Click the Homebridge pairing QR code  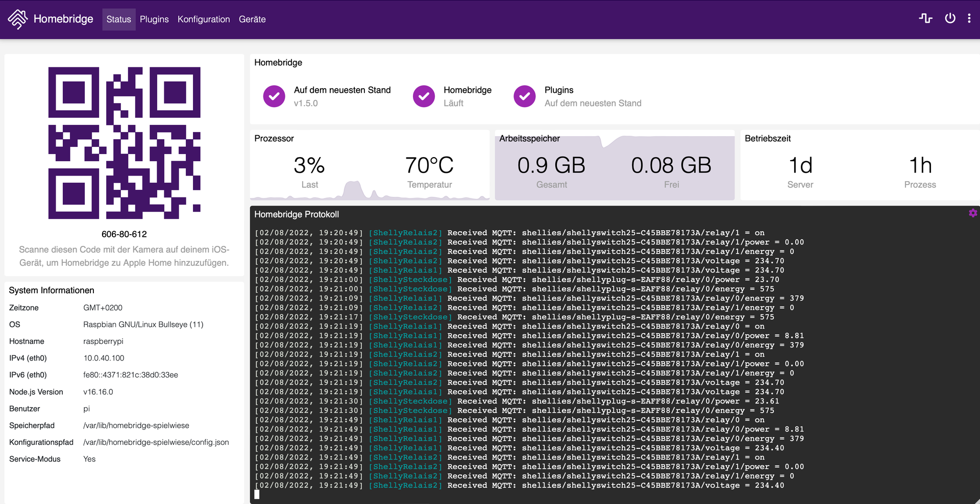[124, 143]
